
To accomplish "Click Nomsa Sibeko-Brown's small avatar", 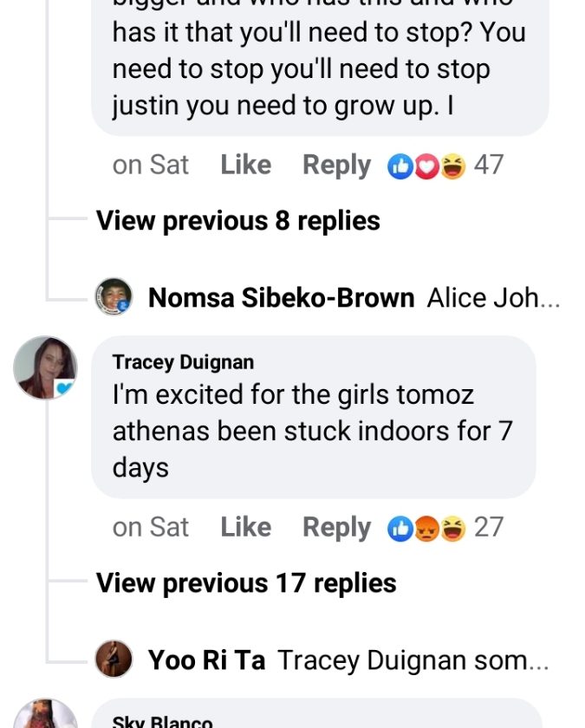I will pyautogui.click(x=113, y=296).
